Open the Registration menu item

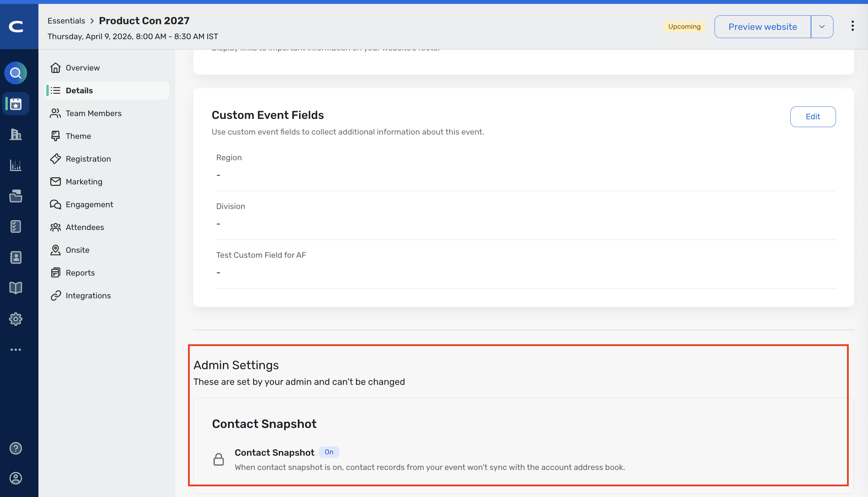pyautogui.click(x=88, y=159)
